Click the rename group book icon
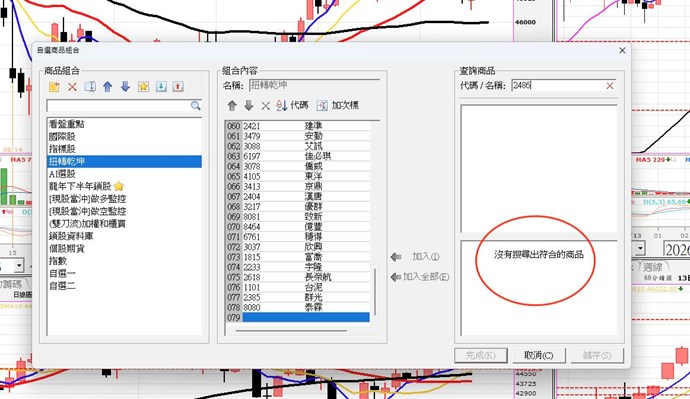 tap(90, 87)
